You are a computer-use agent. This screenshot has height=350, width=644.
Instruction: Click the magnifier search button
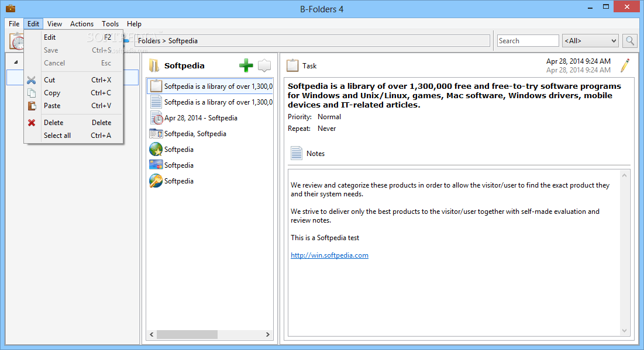629,41
